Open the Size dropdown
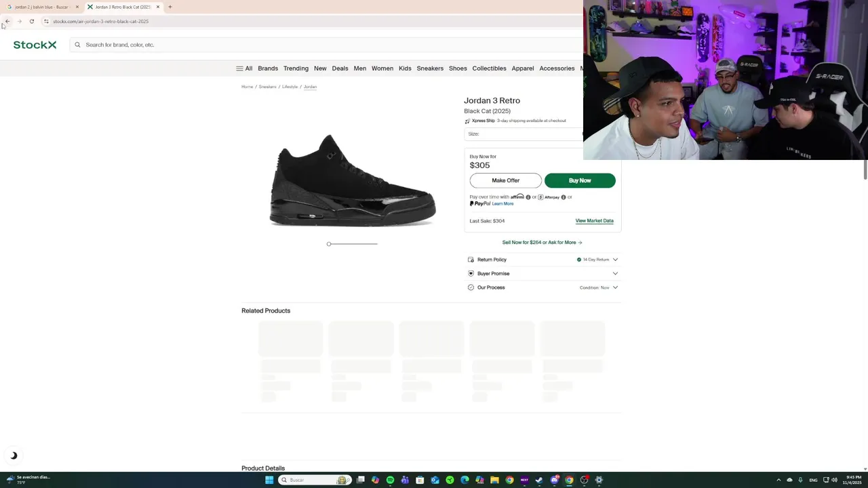This screenshot has width=868, height=488. tap(524, 134)
